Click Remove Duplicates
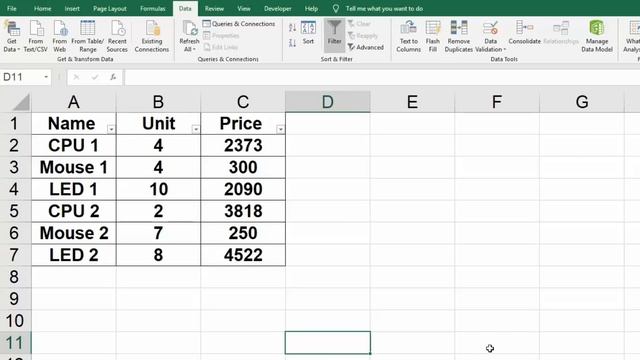Image resolution: width=640 pixels, height=360 pixels. coord(459,37)
